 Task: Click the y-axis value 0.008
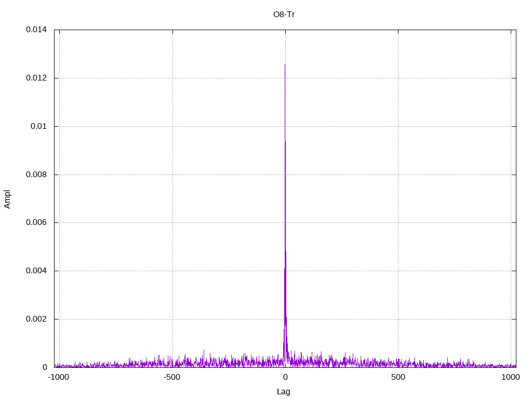(36, 175)
